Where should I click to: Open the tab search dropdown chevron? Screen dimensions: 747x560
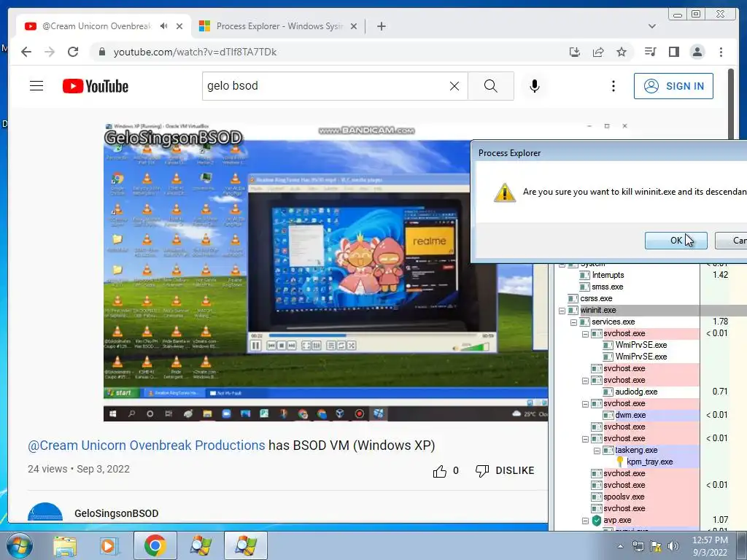point(652,26)
